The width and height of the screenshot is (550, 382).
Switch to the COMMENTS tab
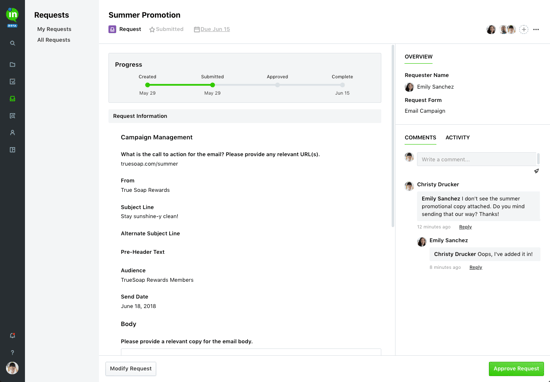pyautogui.click(x=420, y=138)
